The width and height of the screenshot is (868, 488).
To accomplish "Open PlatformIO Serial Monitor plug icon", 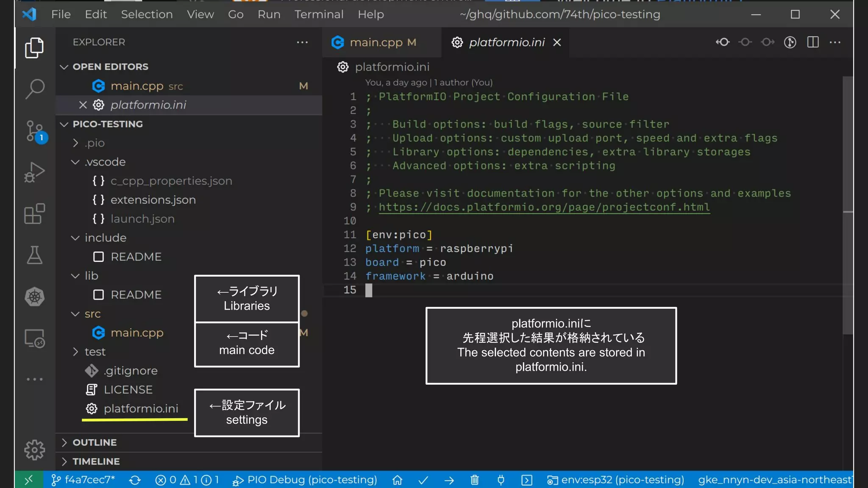I will point(501,480).
